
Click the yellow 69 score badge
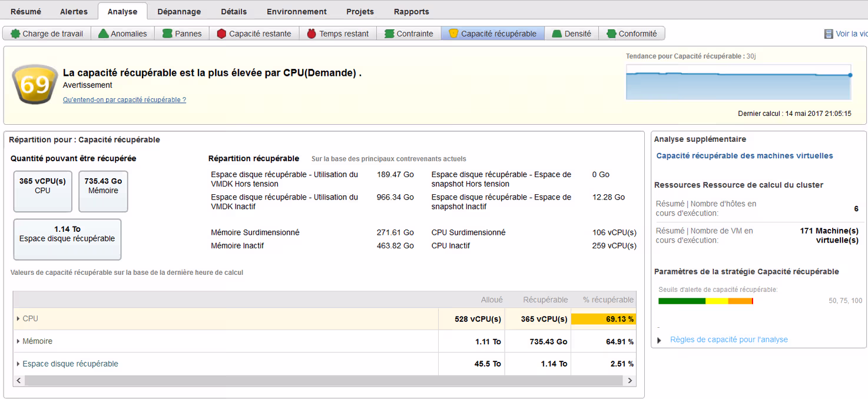coord(35,85)
